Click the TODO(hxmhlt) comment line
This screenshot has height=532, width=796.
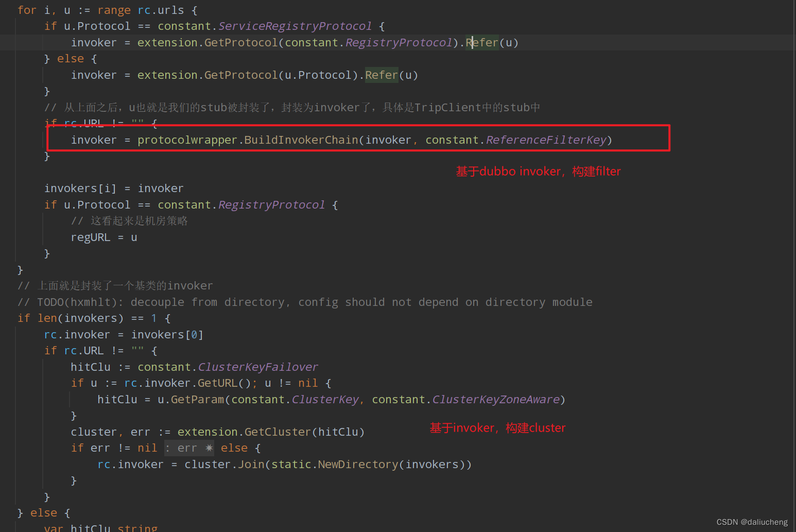click(x=305, y=302)
